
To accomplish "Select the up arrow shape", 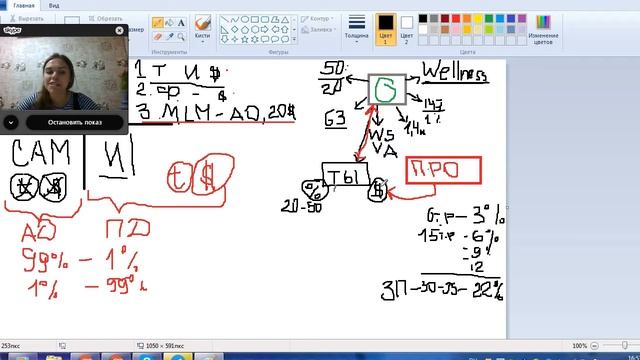I will click(x=285, y=29).
